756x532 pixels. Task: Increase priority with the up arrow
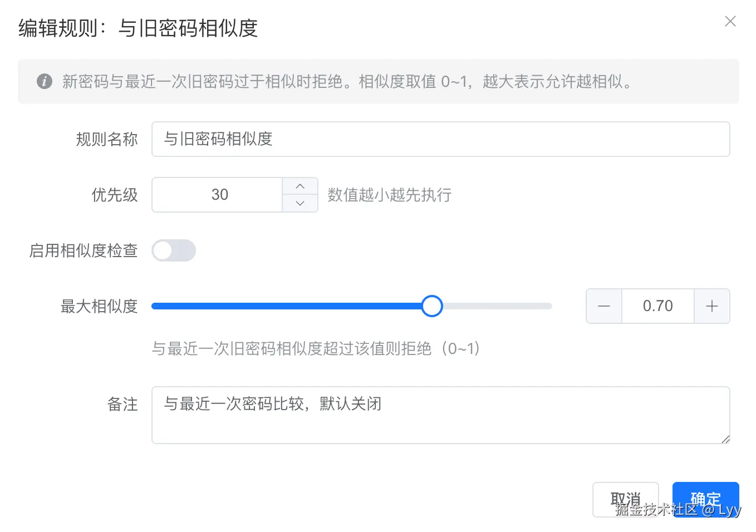tap(300, 186)
